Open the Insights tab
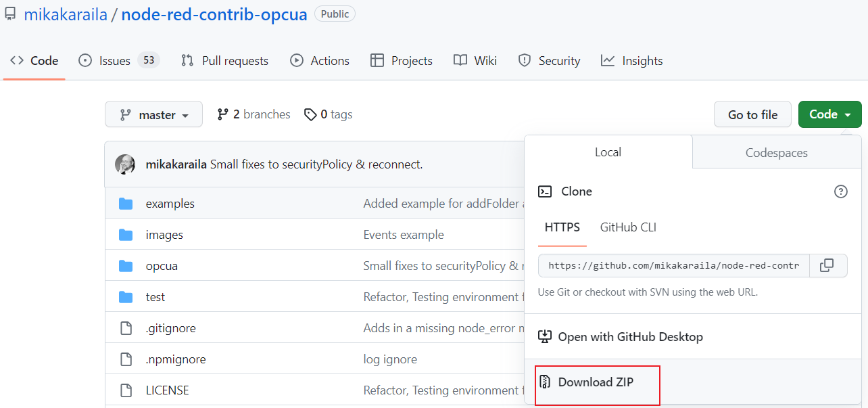868x408 pixels. (631, 61)
